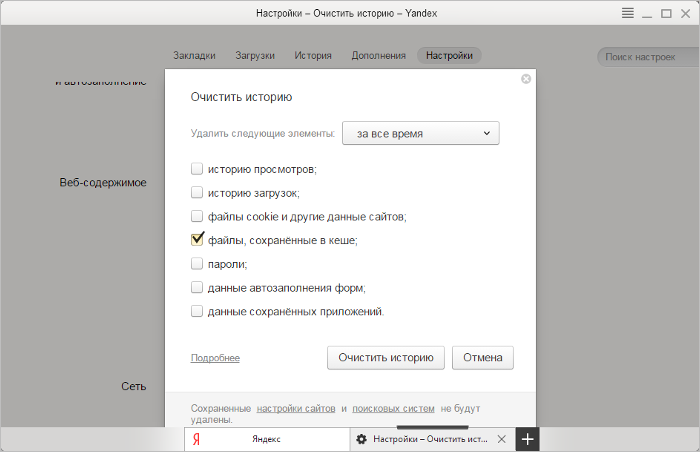Enable the историю просмотров checkbox
This screenshot has height=452, width=700.
click(x=197, y=169)
